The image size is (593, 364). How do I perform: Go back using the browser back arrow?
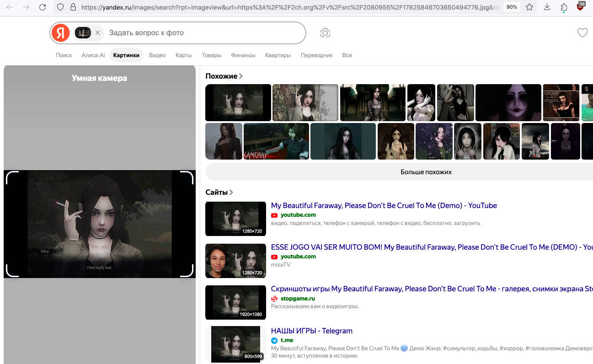pos(10,7)
